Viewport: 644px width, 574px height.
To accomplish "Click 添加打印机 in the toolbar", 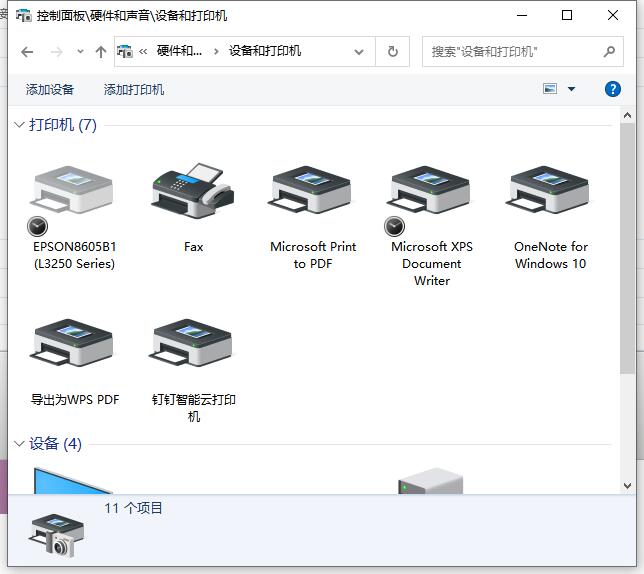I will (134, 89).
